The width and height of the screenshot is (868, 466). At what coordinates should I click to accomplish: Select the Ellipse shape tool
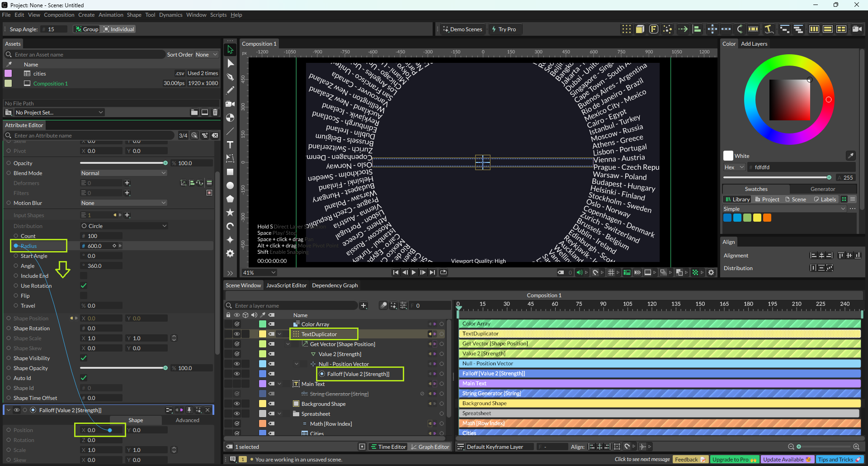coord(230,185)
